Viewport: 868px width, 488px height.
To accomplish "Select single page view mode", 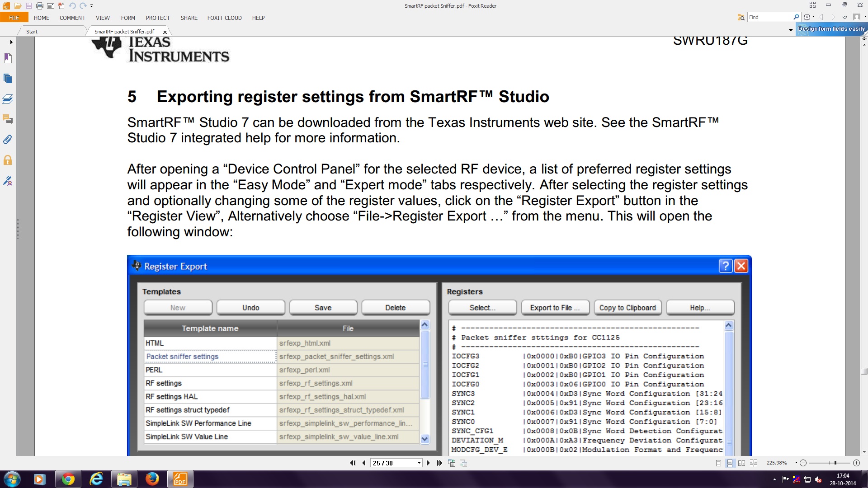I will pos(718,463).
